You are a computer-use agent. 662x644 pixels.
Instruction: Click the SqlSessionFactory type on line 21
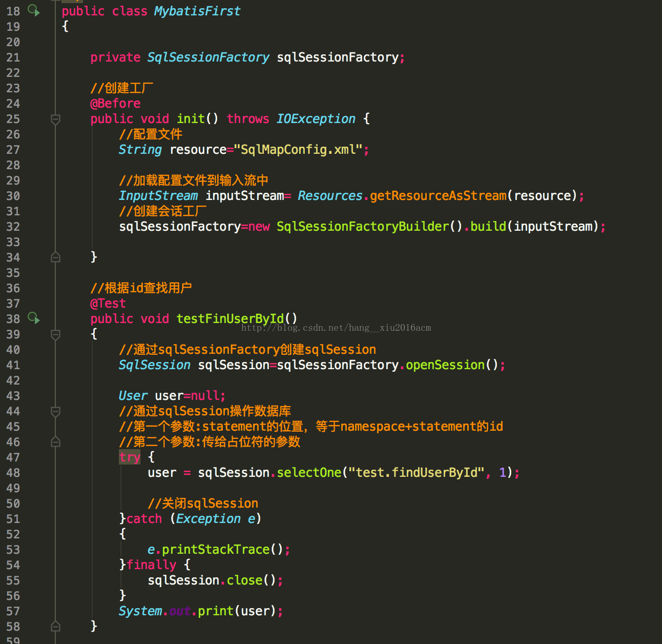pos(208,57)
